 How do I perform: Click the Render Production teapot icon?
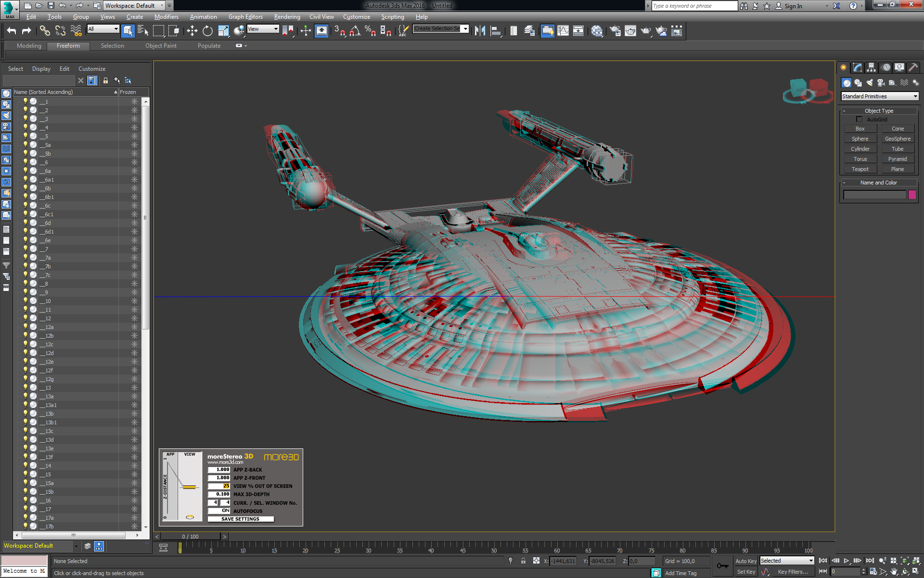pos(646,31)
